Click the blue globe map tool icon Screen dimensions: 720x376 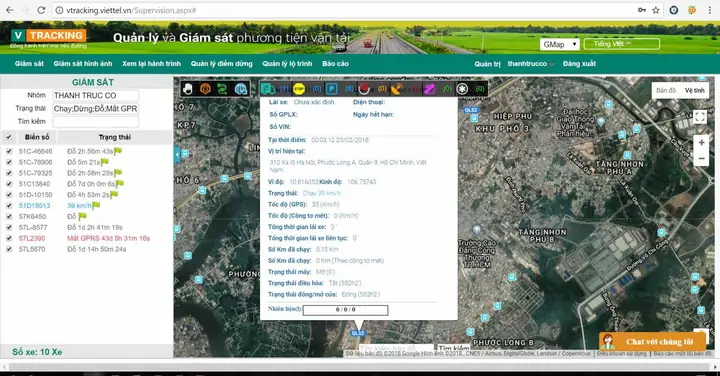pyautogui.click(x=241, y=89)
